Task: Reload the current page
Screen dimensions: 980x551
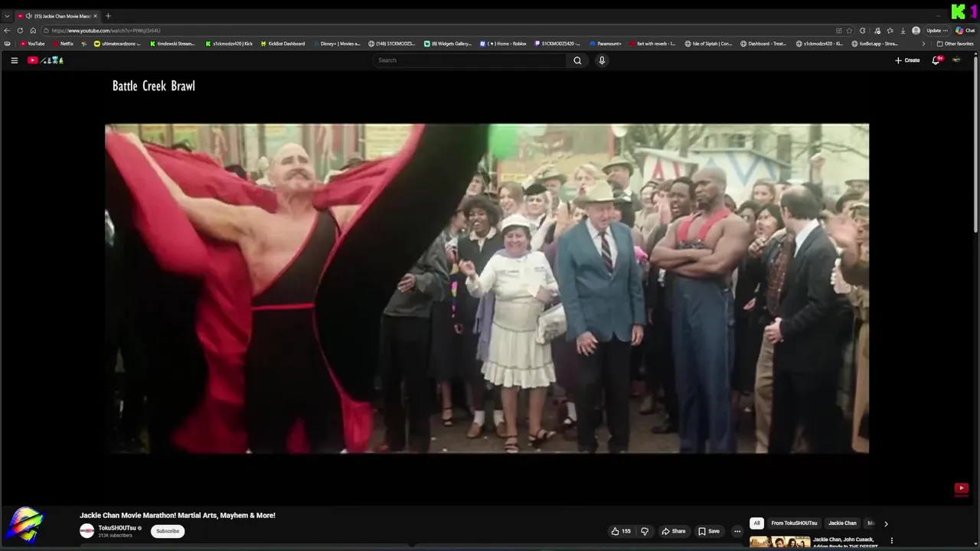Action: click(20, 31)
